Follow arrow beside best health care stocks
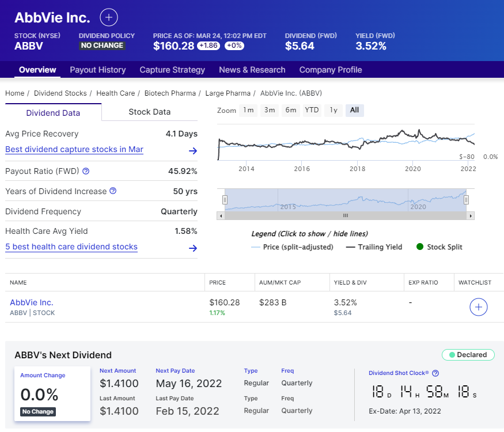504x432 pixels. click(193, 248)
